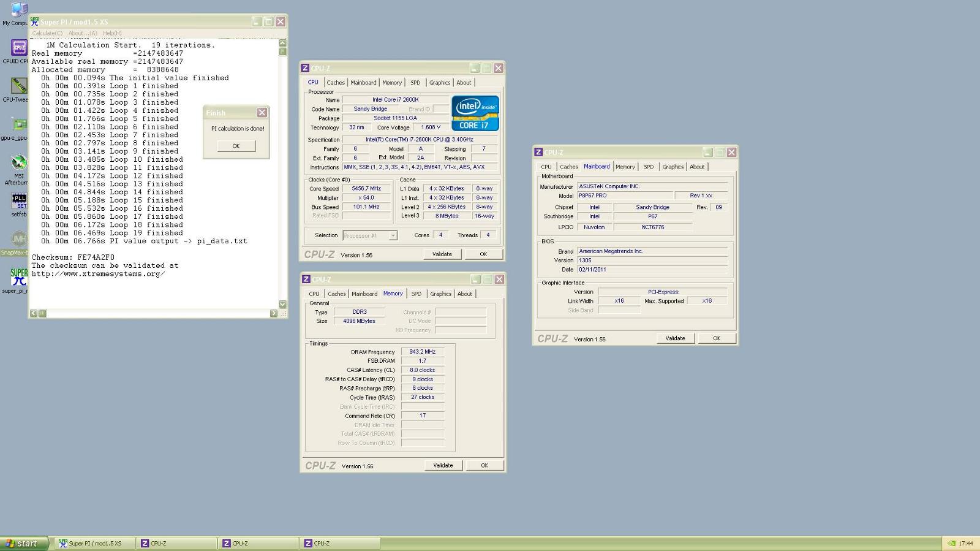
Task: Click the CPU-Z icon in Memory window title
Action: click(x=306, y=279)
